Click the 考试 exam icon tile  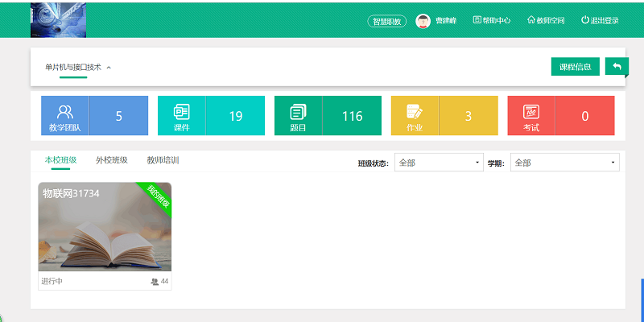tap(531, 115)
